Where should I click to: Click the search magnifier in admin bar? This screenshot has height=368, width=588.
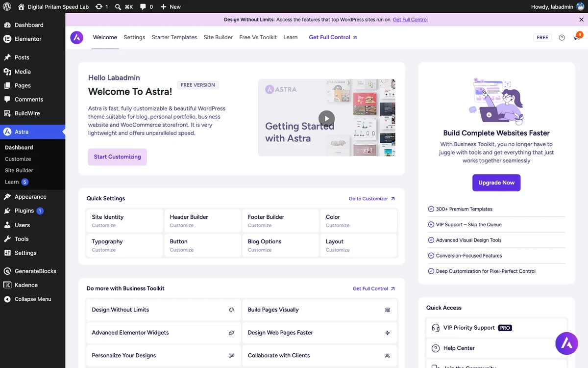(119, 7)
